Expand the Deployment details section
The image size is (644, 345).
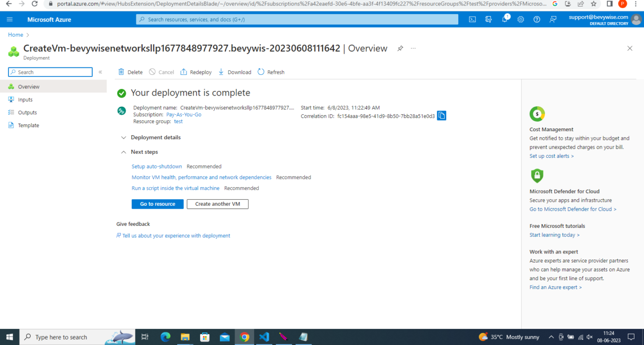(x=151, y=137)
